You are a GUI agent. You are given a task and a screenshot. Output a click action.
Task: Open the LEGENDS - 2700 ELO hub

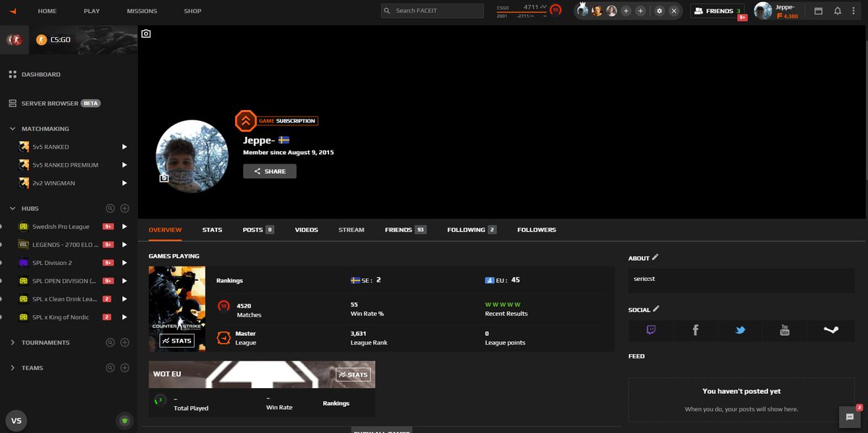click(65, 245)
